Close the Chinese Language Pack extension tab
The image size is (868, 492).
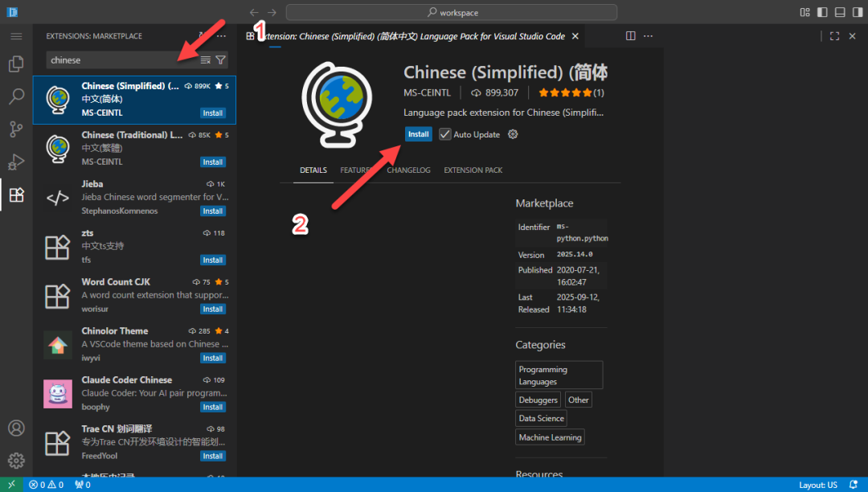[x=575, y=36]
